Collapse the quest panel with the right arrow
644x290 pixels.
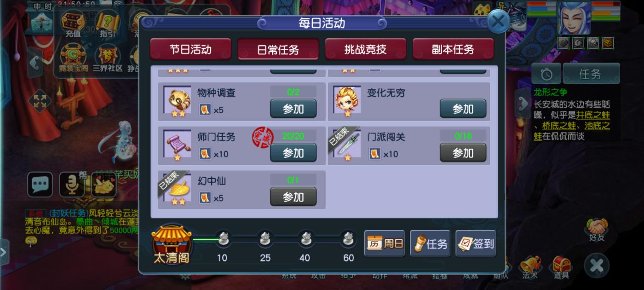point(523,104)
